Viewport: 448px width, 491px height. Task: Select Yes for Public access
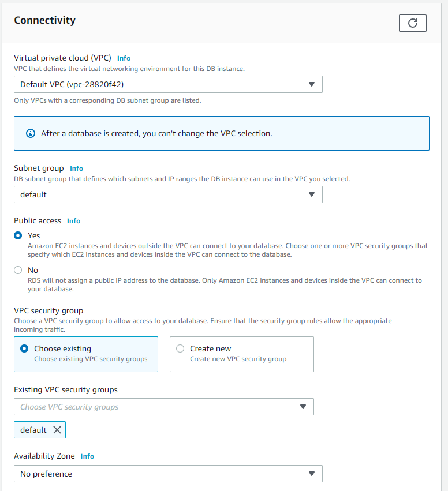tap(17, 235)
